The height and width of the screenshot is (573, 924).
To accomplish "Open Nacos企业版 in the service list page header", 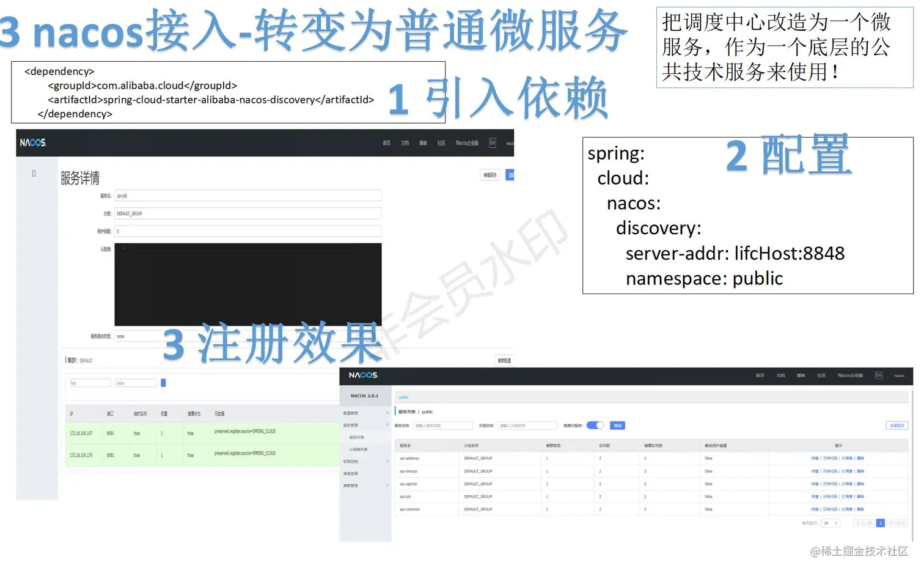I will click(850, 375).
